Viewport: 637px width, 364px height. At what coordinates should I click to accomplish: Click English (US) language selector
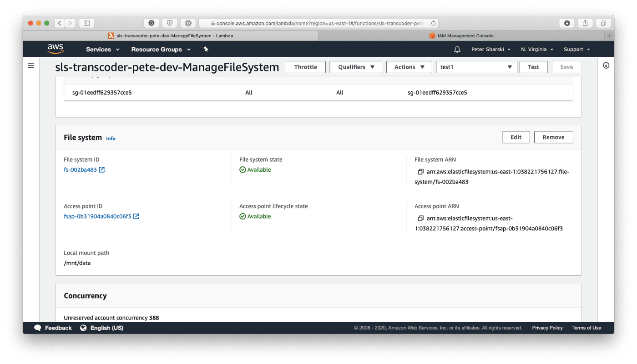coord(107,328)
